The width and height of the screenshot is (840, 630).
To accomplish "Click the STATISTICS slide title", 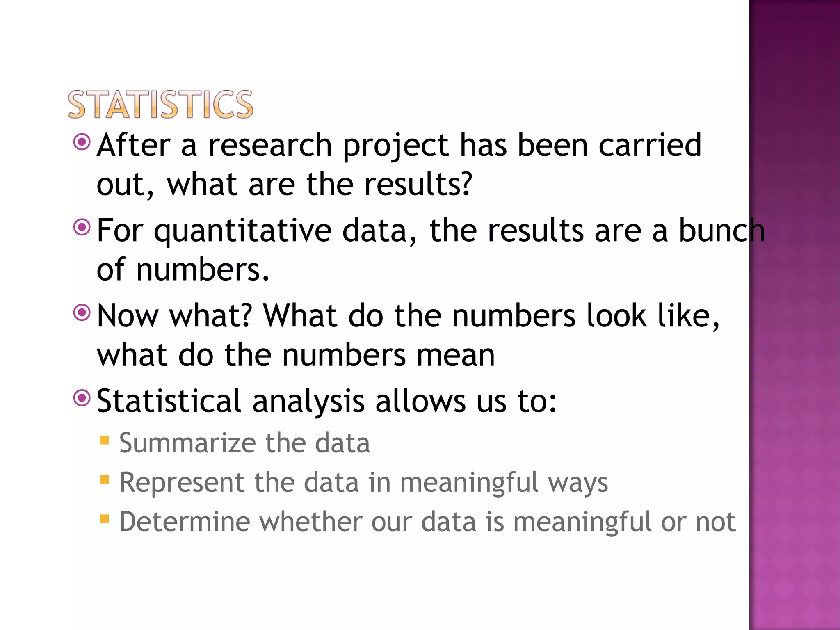I will pyautogui.click(x=161, y=105).
